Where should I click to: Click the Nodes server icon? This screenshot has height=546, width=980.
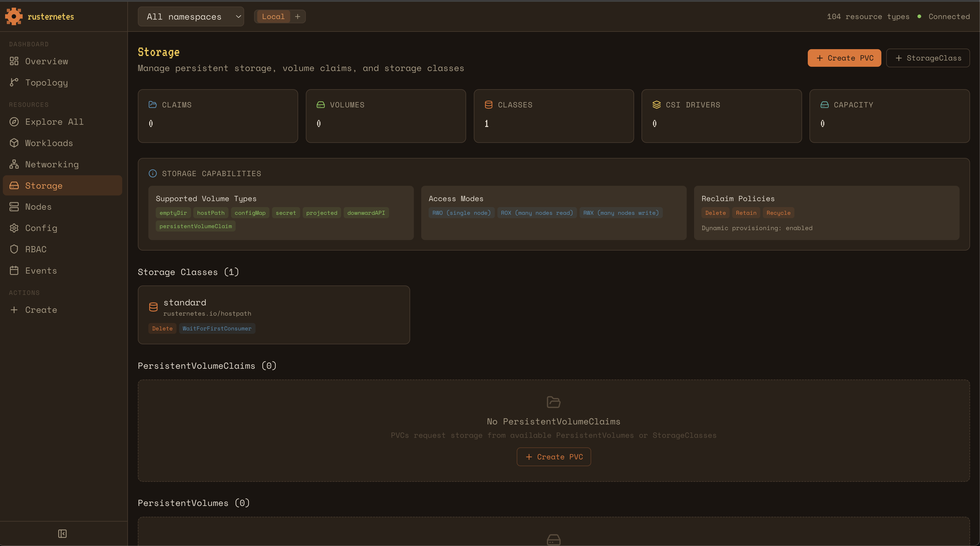tap(14, 207)
